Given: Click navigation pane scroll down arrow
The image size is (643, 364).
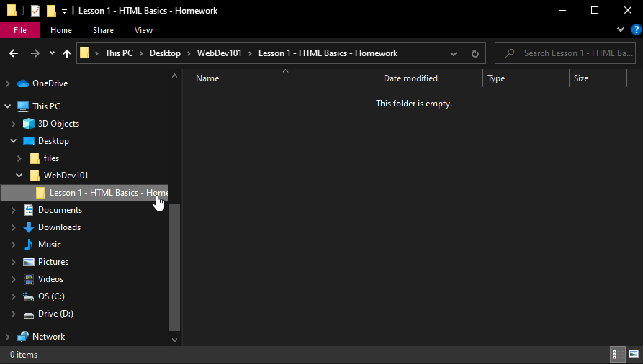Looking at the screenshot, I should pos(175,340).
